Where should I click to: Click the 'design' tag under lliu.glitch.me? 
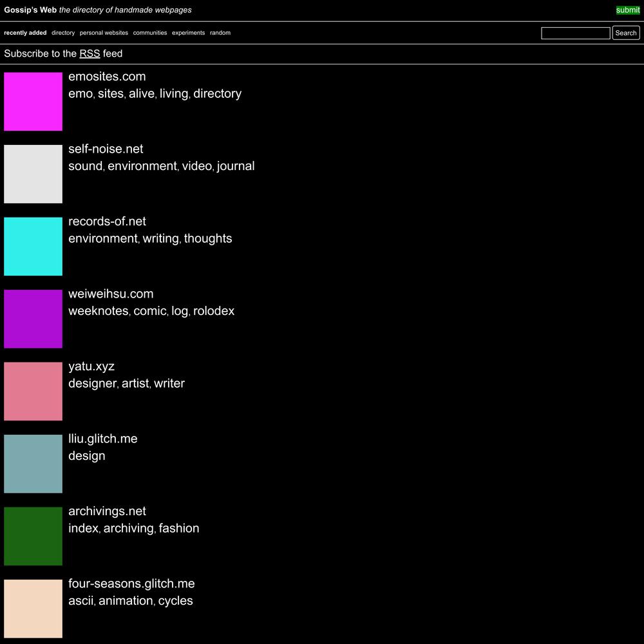[87, 456]
